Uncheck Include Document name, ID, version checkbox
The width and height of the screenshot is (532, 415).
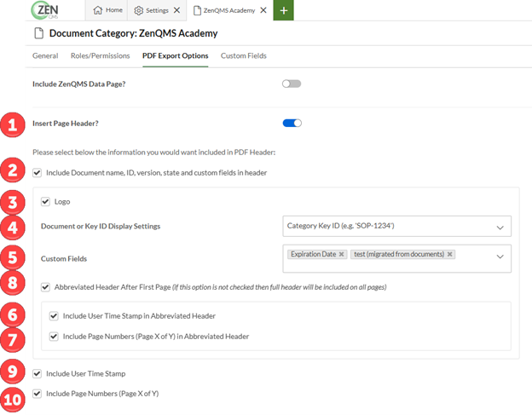pyautogui.click(x=37, y=173)
